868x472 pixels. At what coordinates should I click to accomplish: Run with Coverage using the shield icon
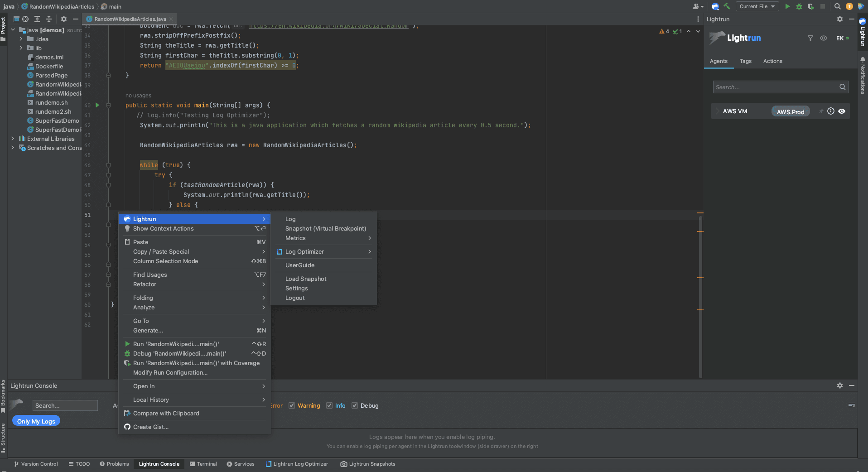811,6
